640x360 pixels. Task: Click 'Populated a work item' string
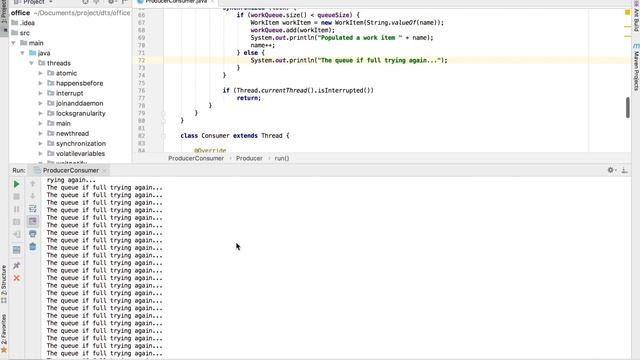tap(359, 38)
